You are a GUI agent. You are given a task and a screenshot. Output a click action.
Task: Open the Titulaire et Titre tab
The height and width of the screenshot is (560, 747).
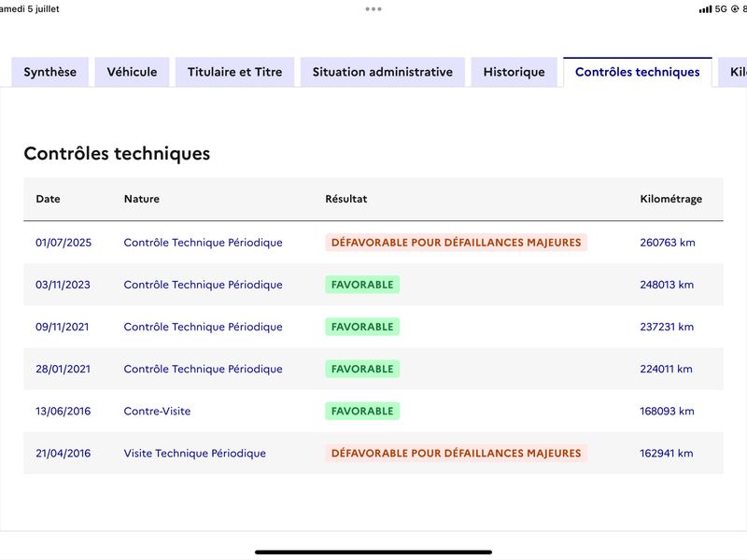[235, 72]
